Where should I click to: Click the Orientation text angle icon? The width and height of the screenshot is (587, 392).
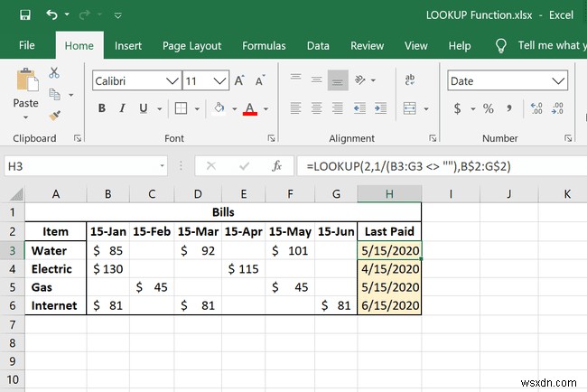point(360,79)
